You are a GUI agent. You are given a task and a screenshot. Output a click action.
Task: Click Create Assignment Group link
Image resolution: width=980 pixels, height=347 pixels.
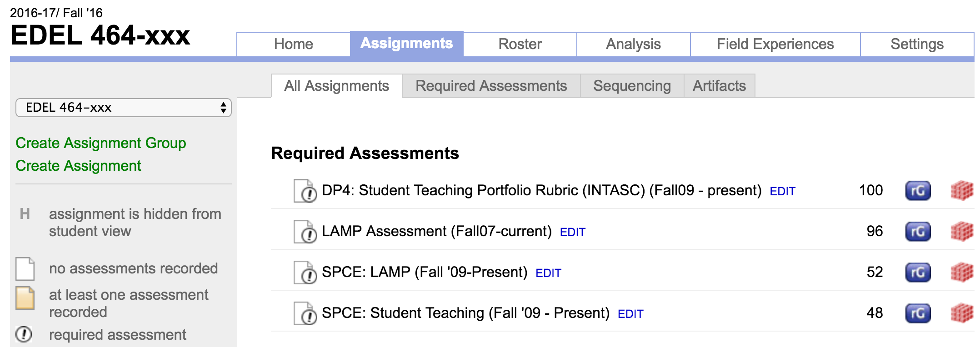(x=101, y=143)
